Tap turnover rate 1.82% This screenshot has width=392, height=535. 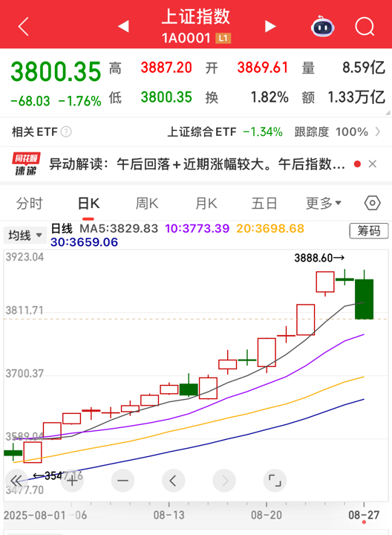point(269,97)
